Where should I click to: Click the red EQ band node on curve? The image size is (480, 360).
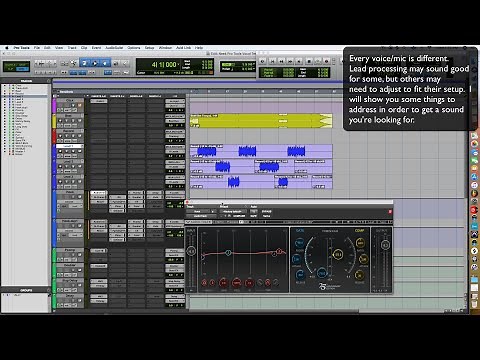pyautogui.click(x=279, y=251)
